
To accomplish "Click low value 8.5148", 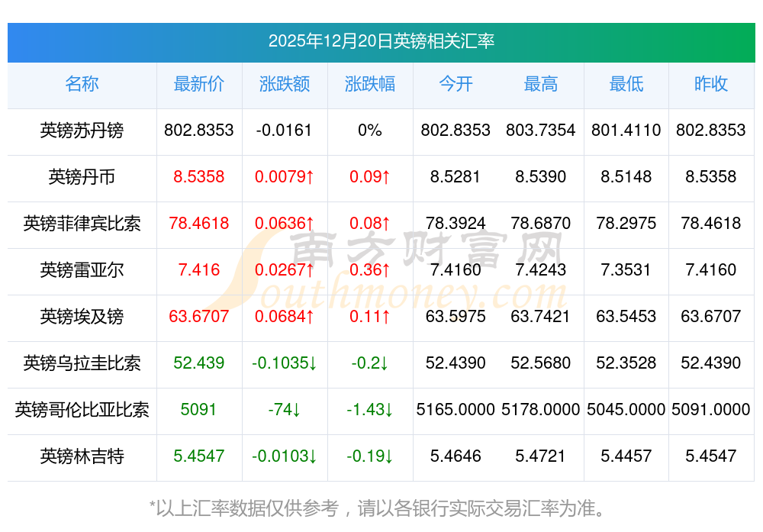I will pos(626,176).
